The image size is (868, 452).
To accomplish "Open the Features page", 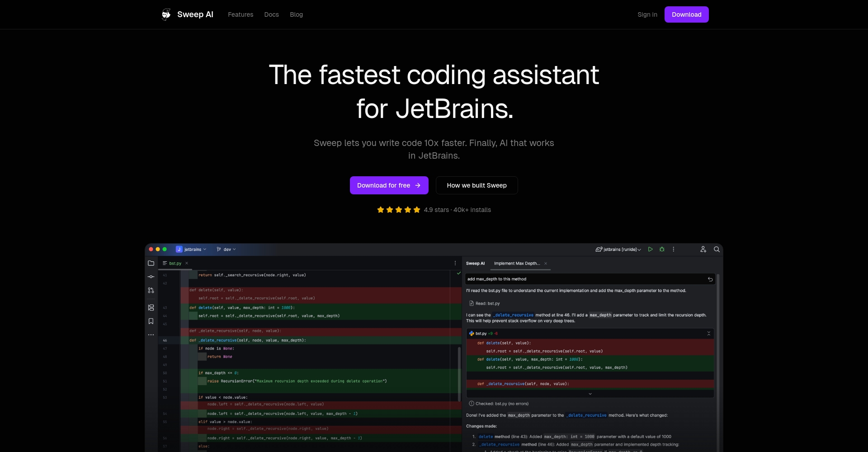I will (241, 14).
